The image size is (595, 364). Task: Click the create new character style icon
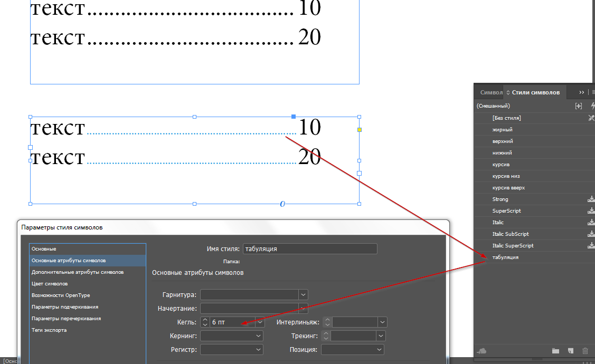coord(570,351)
